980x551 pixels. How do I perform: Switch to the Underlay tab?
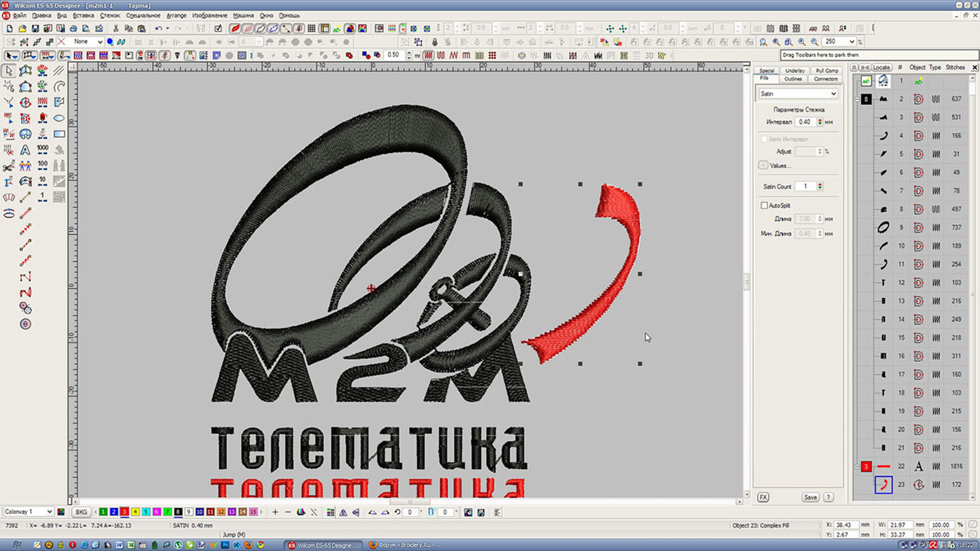[x=794, y=70]
